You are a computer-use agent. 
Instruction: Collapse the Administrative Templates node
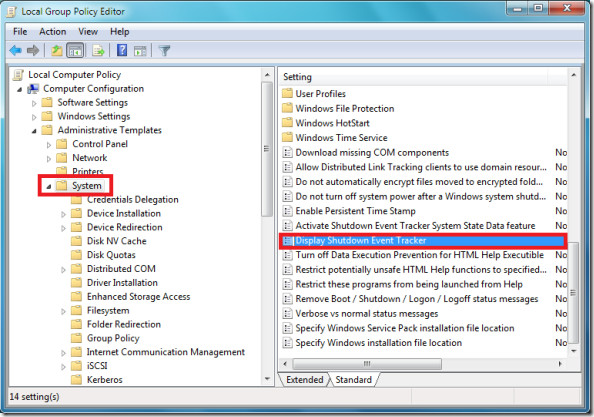click(34, 131)
